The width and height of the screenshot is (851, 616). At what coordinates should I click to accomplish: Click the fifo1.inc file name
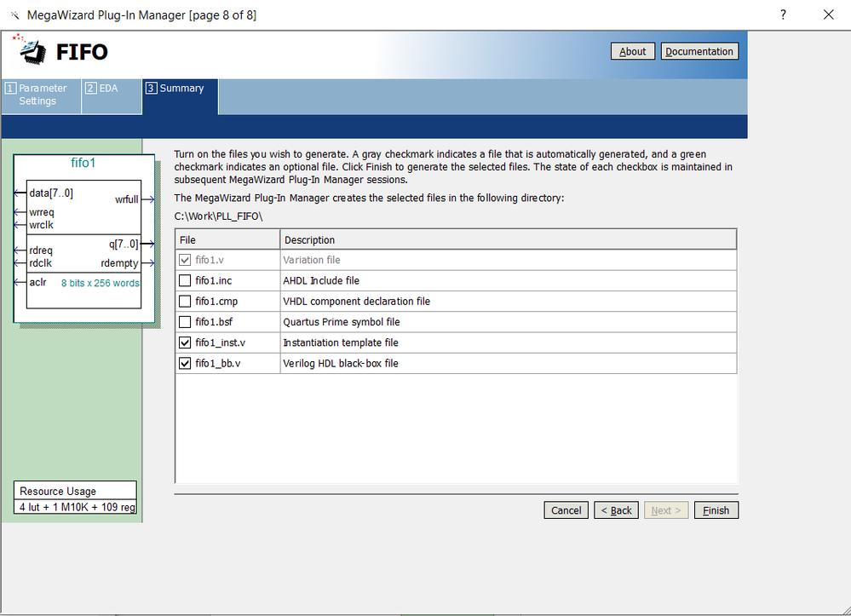pyautogui.click(x=213, y=280)
